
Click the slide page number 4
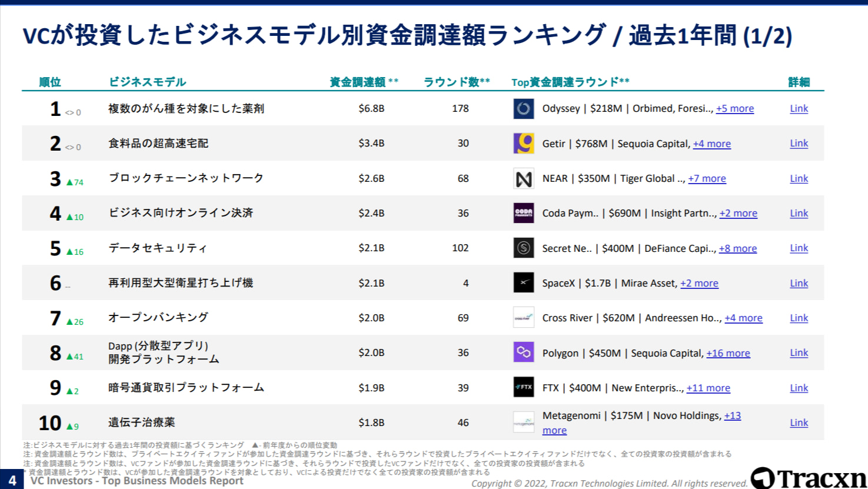pyautogui.click(x=11, y=480)
